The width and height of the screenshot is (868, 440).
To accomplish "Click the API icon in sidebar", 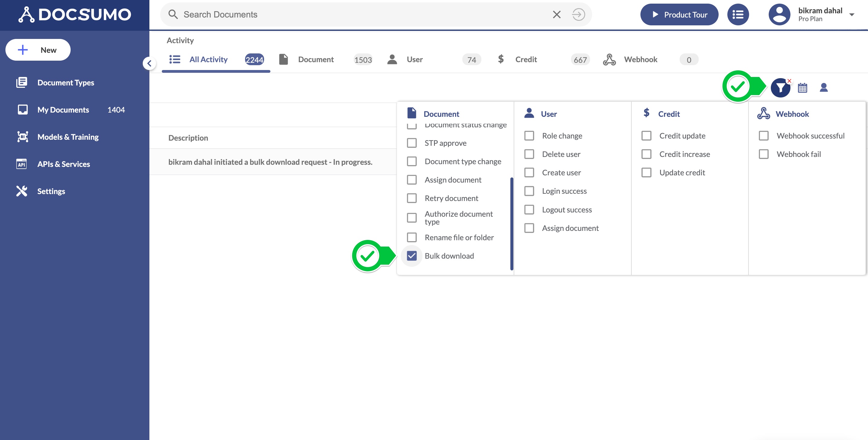I will tap(21, 164).
